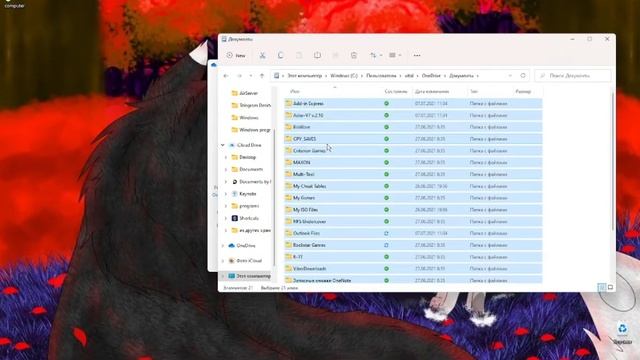
Task: Select the Rockstar Games folder
Action: point(413,245)
